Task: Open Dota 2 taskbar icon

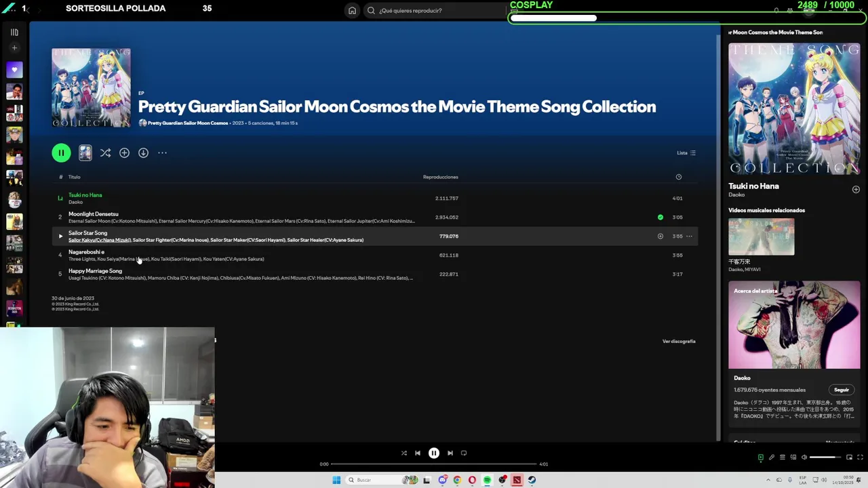Action: click(x=517, y=480)
